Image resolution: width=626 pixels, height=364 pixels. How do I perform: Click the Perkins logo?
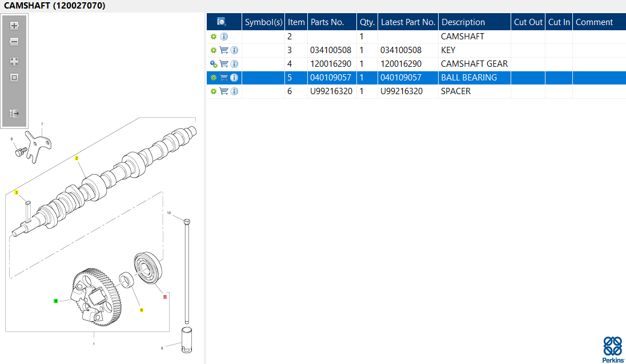coord(613,350)
